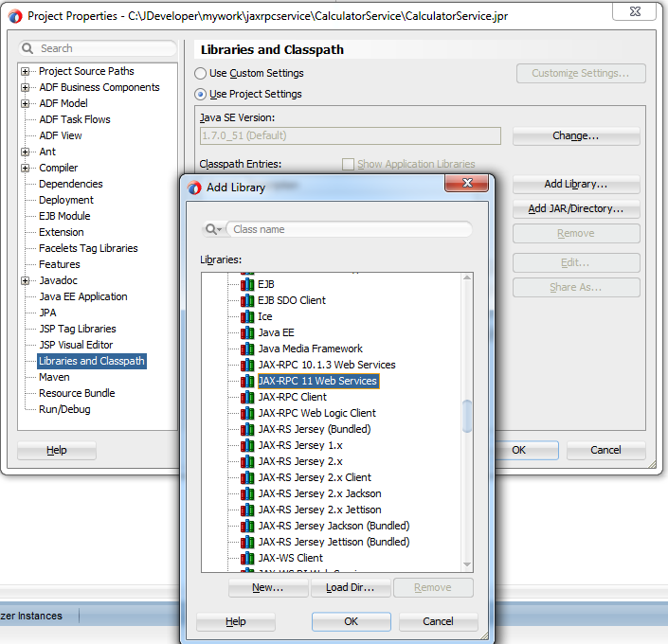Click the JAX-RS Jersey Jackson (Bundled) icon
The height and width of the screenshot is (644, 668).
(x=247, y=526)
